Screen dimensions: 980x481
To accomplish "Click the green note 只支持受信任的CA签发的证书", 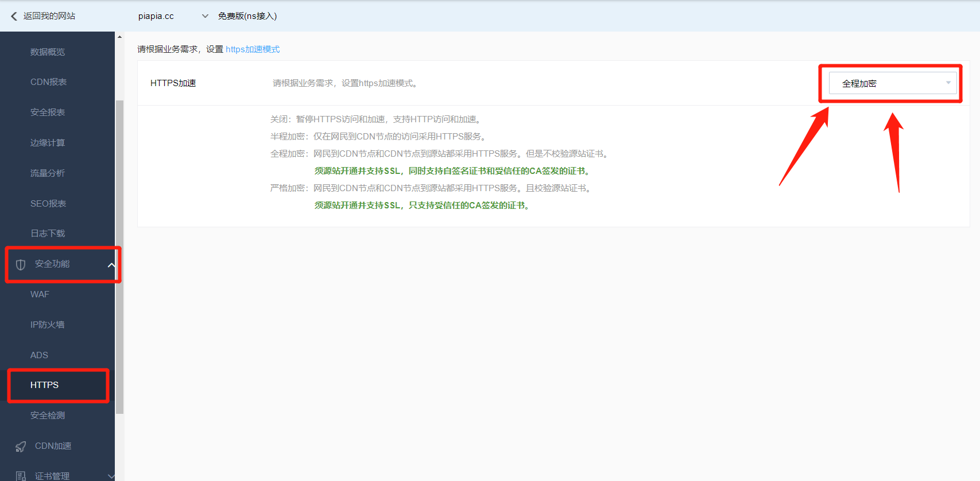I will 423,205.
